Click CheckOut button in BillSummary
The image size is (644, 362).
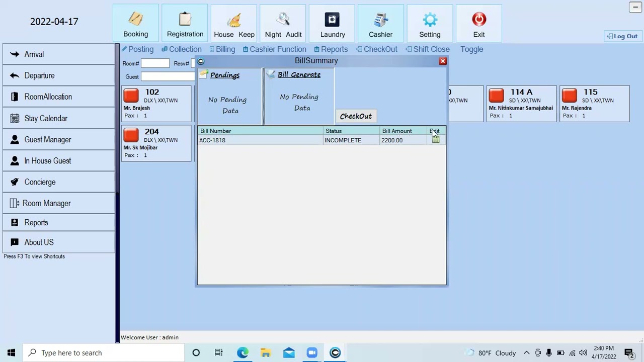pyautogui.click(x=356, y=116)
